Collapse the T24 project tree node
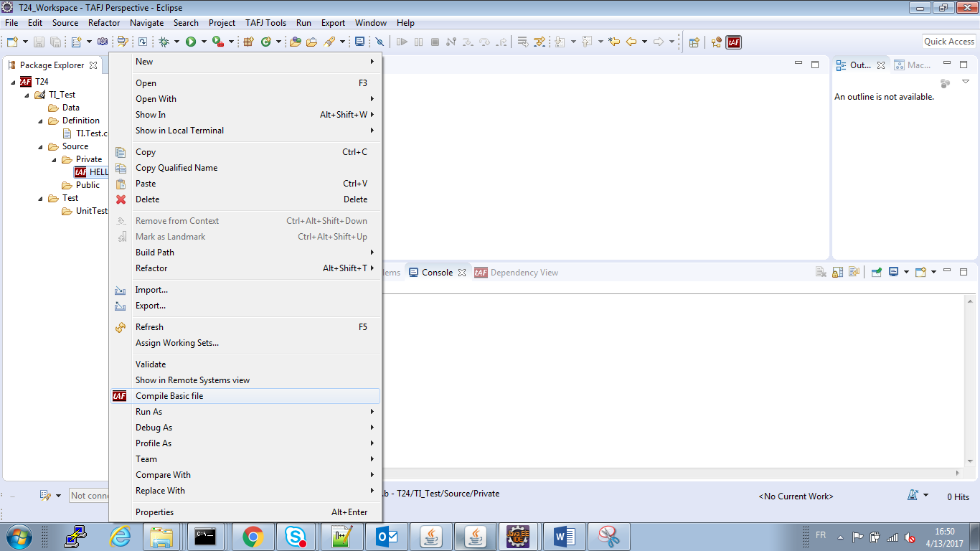The height and width of the screenshot is (551, 980). pos(14,82)
